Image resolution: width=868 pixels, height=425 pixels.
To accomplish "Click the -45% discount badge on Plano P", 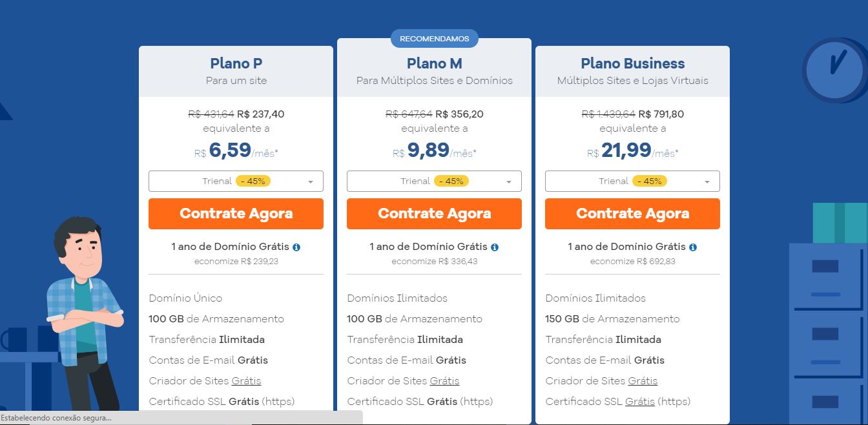I will [x=253, y=181].
